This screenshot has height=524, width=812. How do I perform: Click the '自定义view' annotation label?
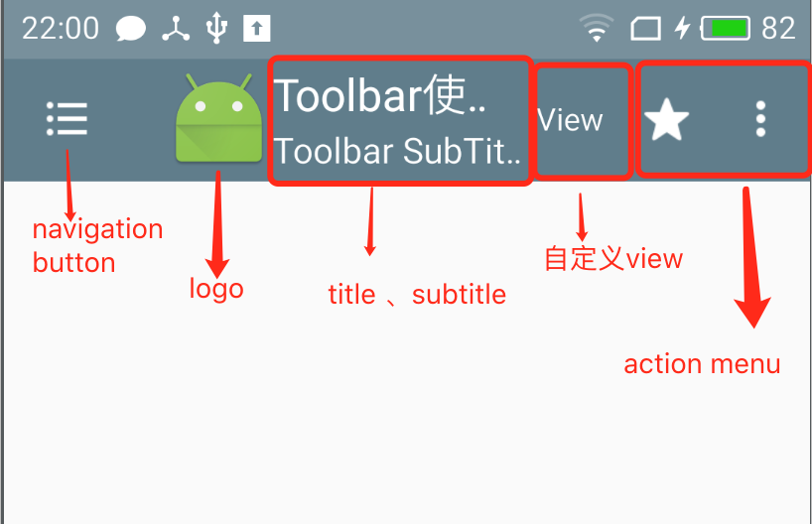613,258
